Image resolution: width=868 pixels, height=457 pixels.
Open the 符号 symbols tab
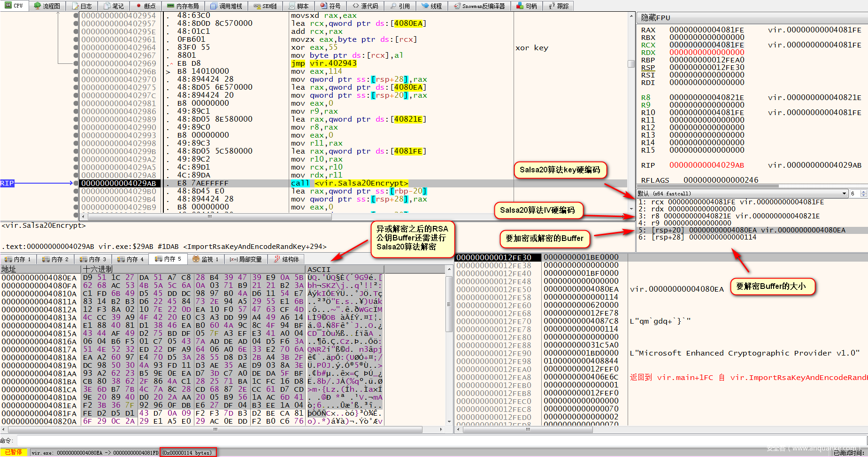330,6
